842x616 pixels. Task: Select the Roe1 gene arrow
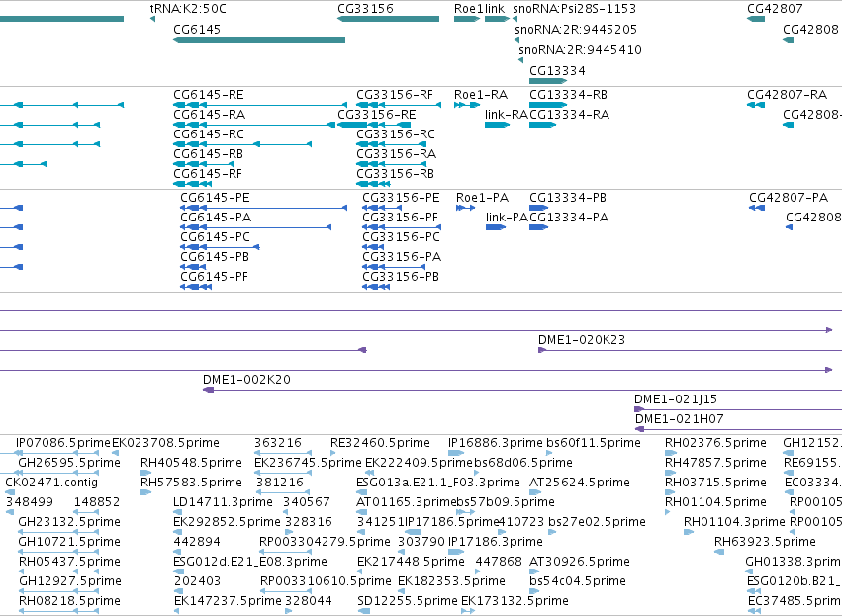[467, 19]
